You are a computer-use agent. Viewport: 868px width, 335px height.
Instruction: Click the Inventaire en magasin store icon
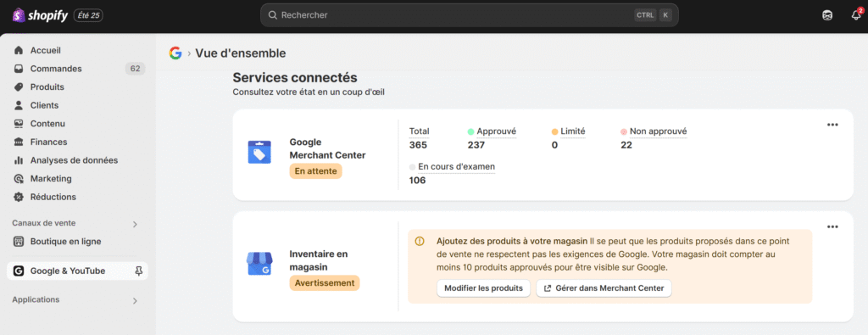pyautogui.click(x=259, y=264)
